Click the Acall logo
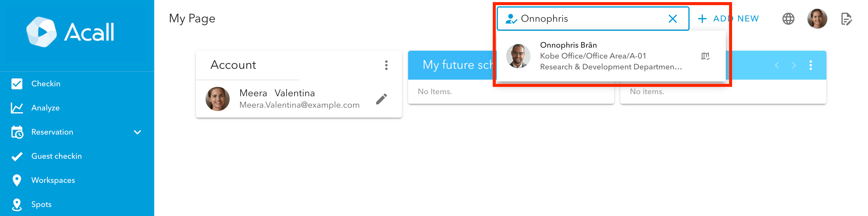The width and height of the screenshot is (868, 216). pos(70,32)
